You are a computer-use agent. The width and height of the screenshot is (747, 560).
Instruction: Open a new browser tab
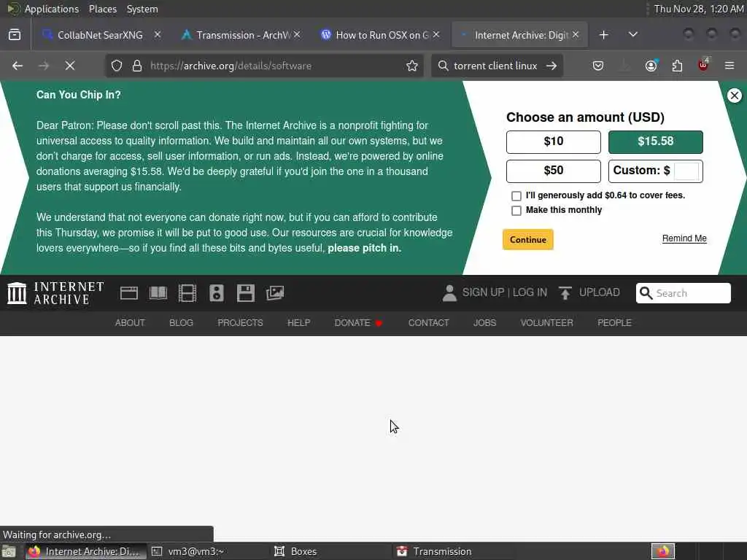tap(603, 35)
